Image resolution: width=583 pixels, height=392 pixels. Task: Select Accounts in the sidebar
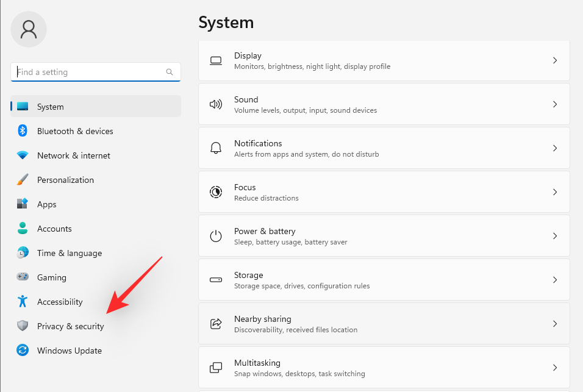pos(54,229)
